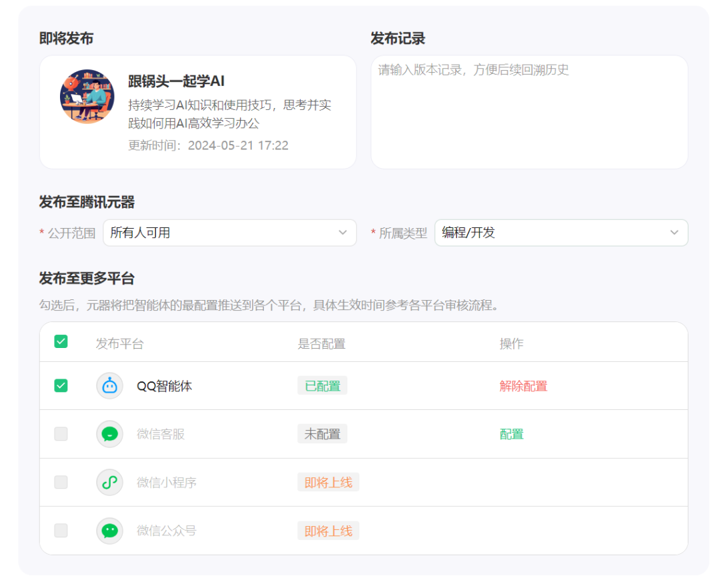Click the 跟锅头一起学AI agent avatar
Viewport: 720px width, 588px height.
click(x=87, y=96)
